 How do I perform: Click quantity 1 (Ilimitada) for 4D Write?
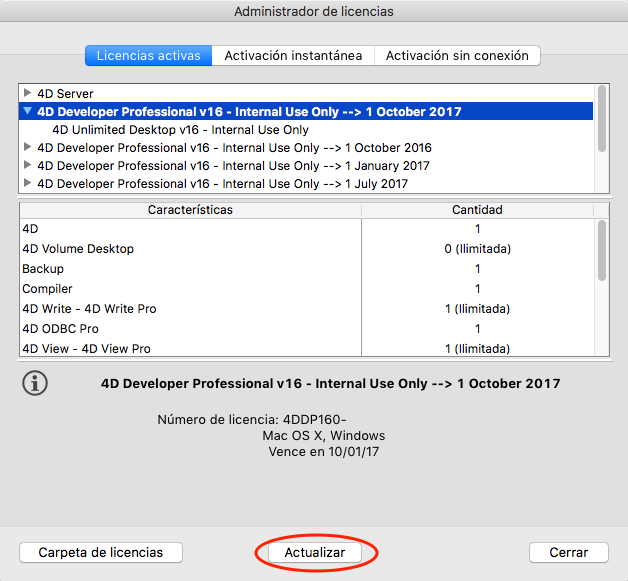[477, 309]
